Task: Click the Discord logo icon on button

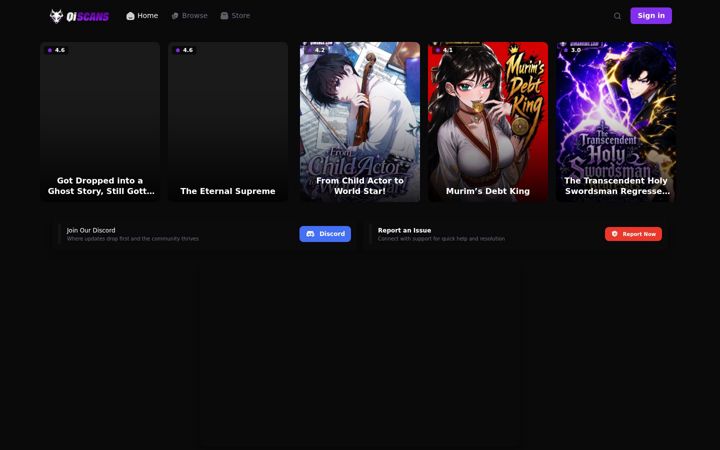Action: pos(310,234)
